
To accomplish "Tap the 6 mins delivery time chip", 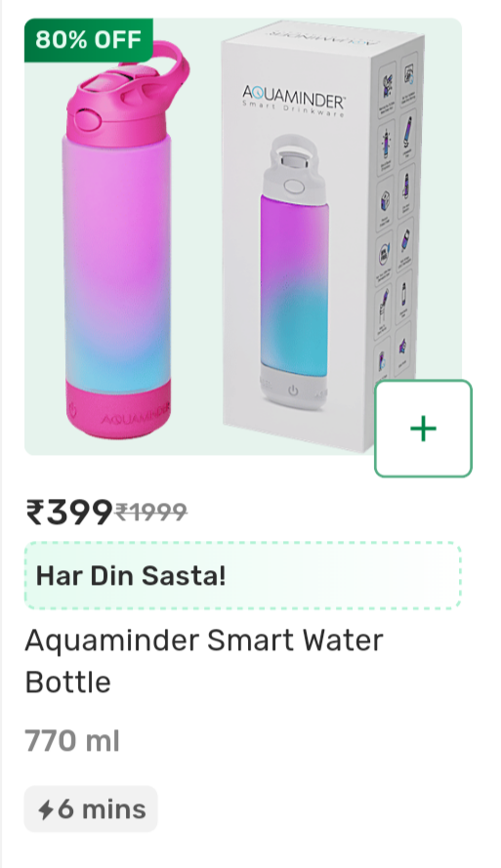I will 91,808.
